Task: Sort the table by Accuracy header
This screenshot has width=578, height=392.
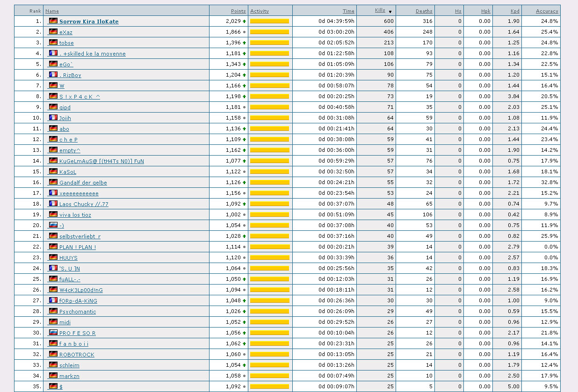Action: click(547, 11)
